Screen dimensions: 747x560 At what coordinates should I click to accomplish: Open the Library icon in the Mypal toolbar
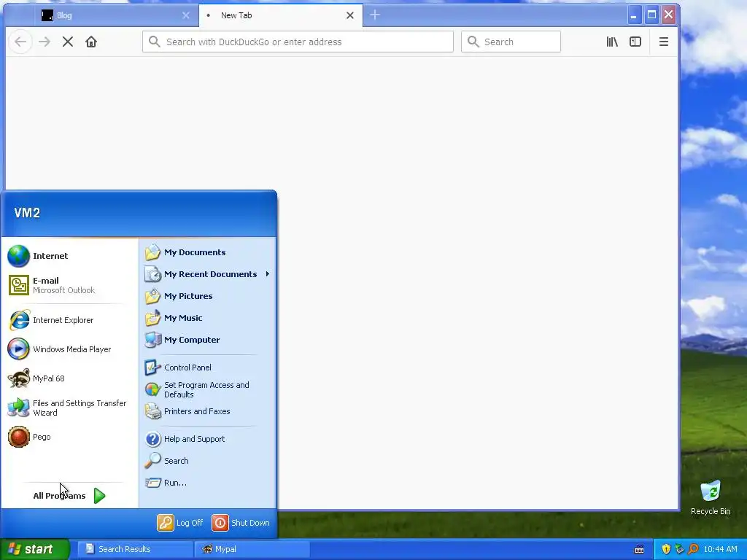(x=612, y=42)
